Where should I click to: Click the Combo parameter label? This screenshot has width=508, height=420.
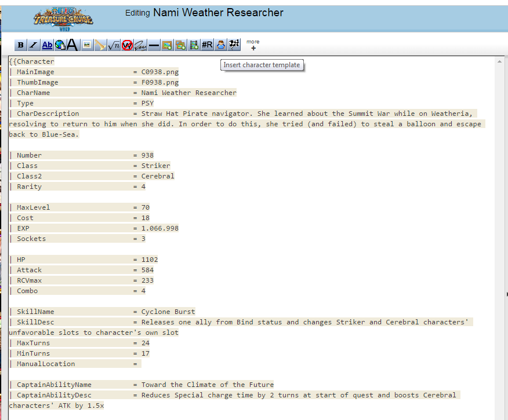pos(27,291)
